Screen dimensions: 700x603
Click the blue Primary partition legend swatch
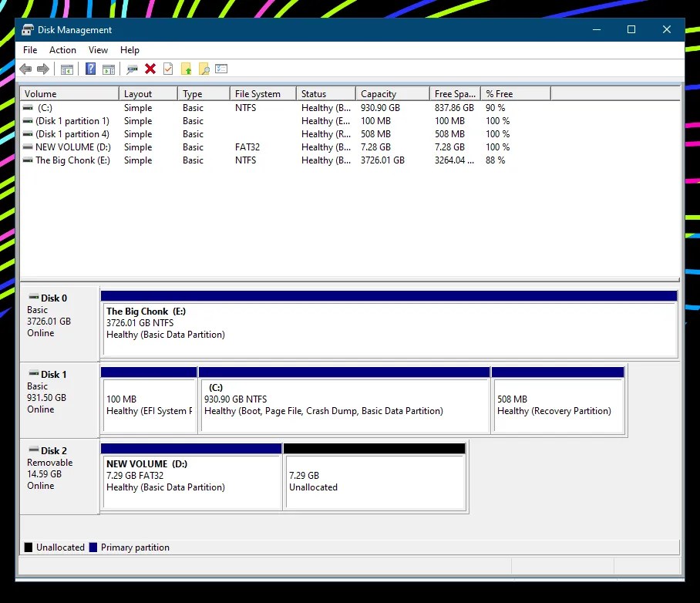(x=93, y=547)
